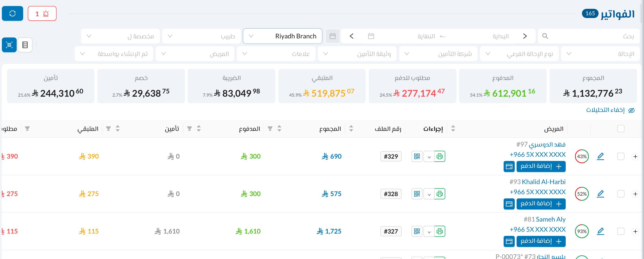Switch to the list table view icon
644x259 pixels.
coord(25,45)
